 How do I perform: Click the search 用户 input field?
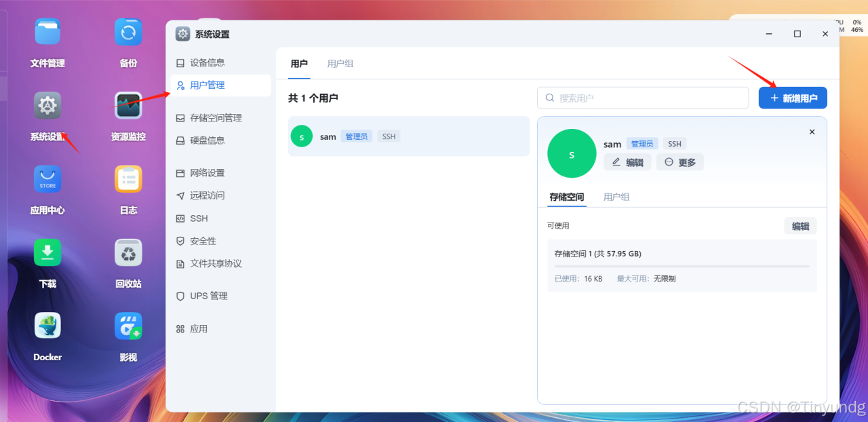643,97
